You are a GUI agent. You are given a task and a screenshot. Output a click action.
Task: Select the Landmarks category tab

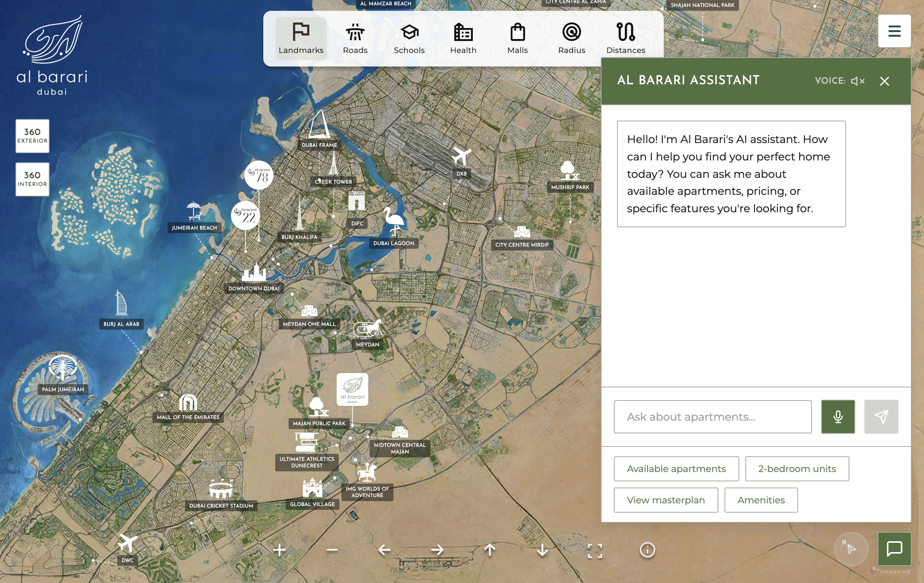coord(301,38)
